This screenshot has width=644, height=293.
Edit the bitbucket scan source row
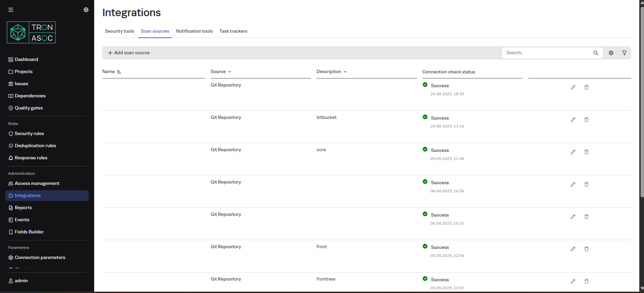coord(573,120)
